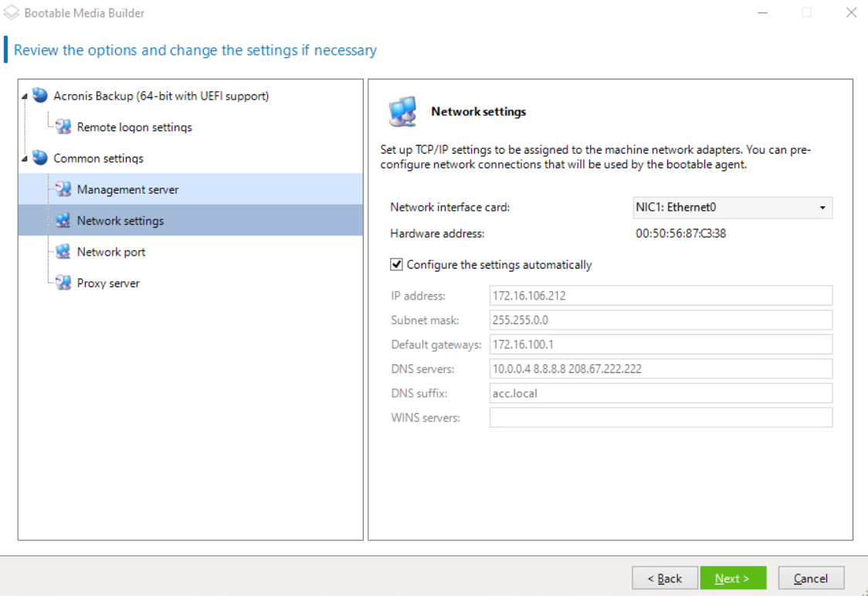Click the Network settings header computer icon

[x=402, y=111]
